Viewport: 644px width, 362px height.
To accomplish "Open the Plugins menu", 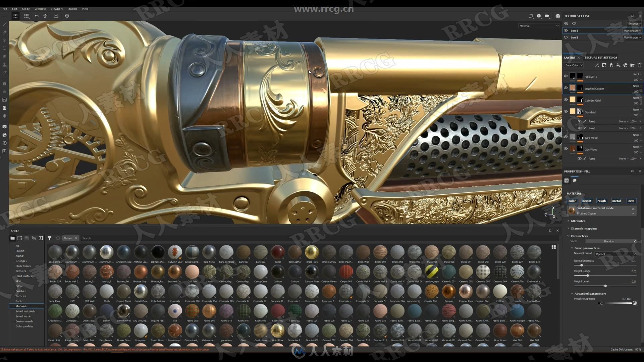I will click(72, 9).
